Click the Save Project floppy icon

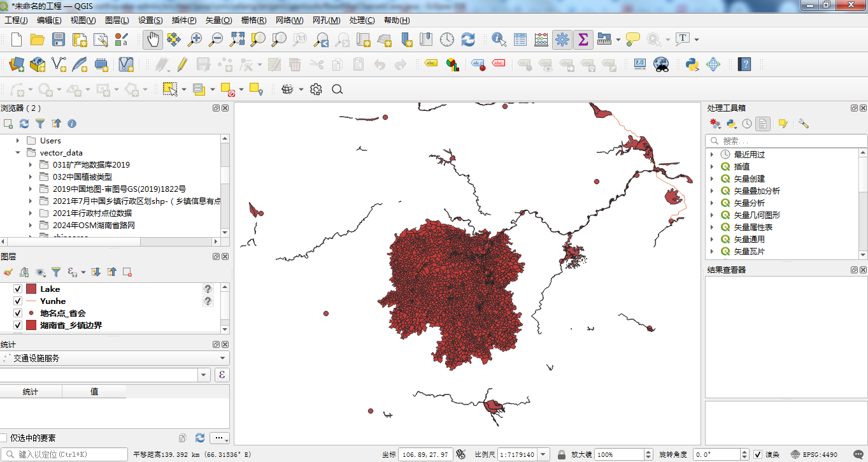59,40
